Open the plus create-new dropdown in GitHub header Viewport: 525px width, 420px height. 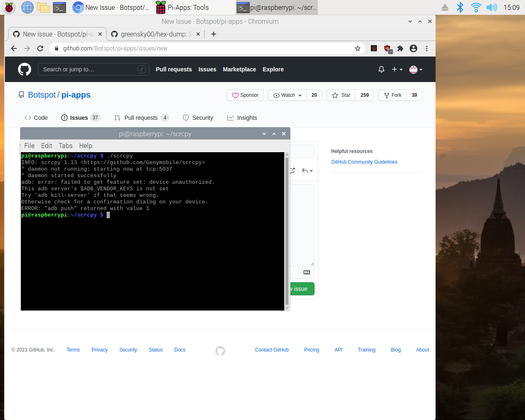397,69
